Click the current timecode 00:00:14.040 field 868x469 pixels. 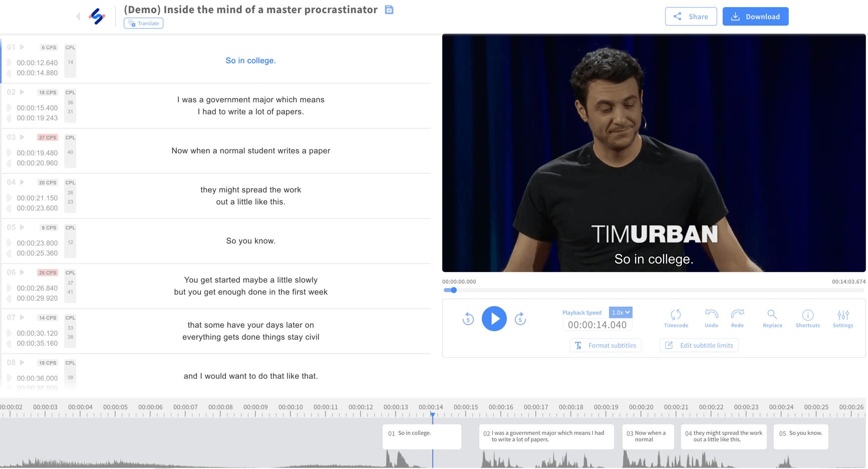coord(597,325)
